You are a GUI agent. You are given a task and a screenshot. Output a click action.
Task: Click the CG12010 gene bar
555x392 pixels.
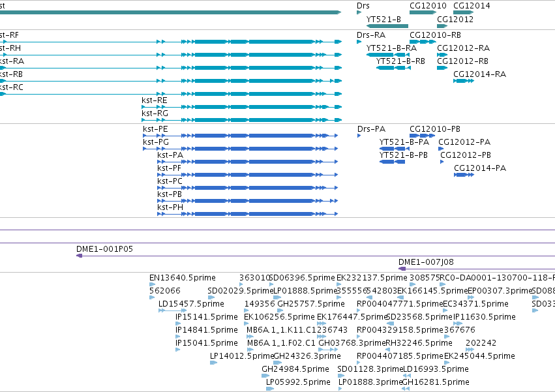click(x=423, y=12)
